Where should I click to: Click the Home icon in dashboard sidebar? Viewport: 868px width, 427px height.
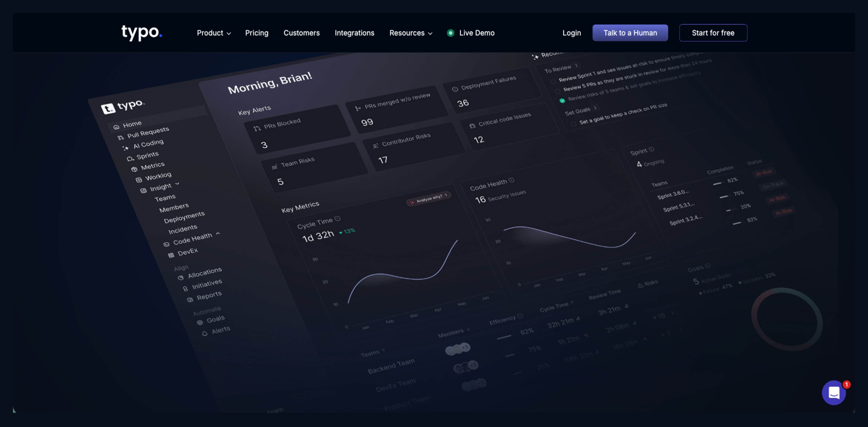point(116,127)
